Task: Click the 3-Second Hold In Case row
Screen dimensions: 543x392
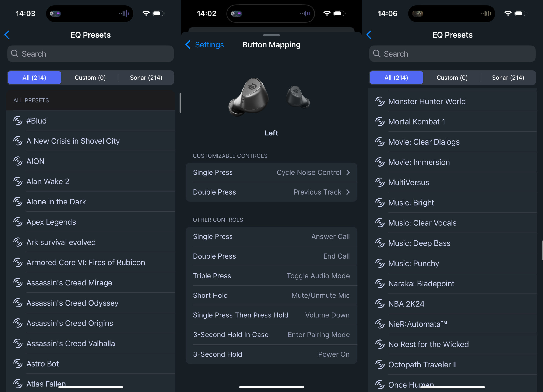Action: pos(271,335)
